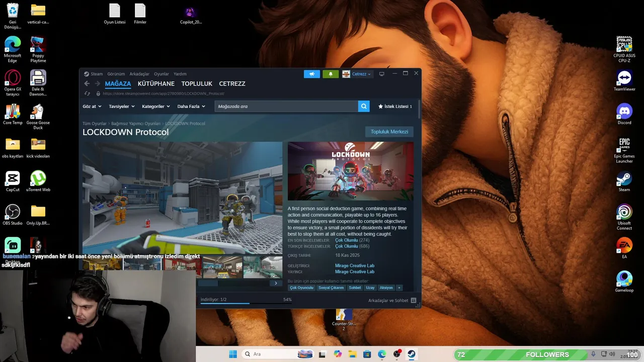The width and height of the screenshot is (644, 362).
Task: Open Steam notifications bell
Action: click(331, 74)
